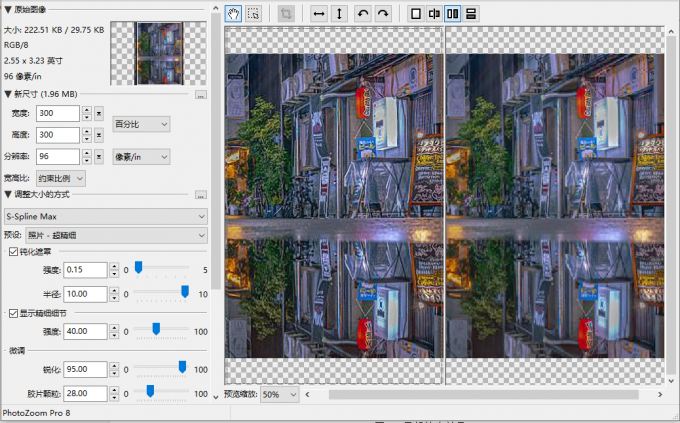Select the hand pan tool
The image size is (680, 423).
click(x=234, y=14)
